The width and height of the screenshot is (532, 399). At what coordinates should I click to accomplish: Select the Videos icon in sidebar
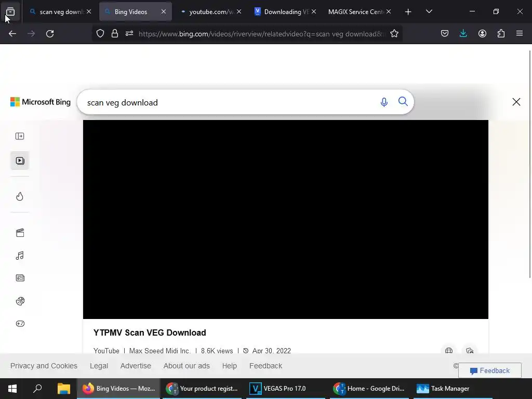(x=20, y=161)
